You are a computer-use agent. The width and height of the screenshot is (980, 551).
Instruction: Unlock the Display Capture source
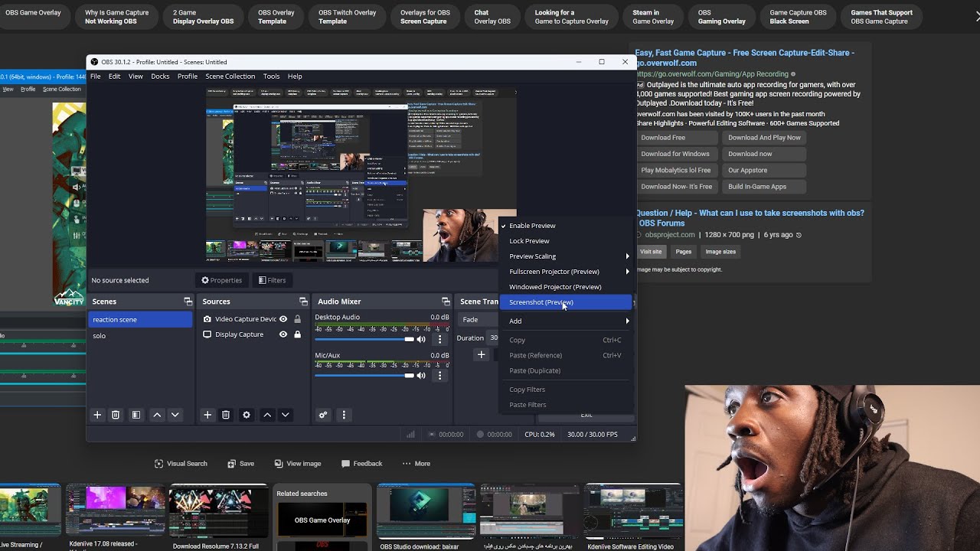[x=298, y=334]
